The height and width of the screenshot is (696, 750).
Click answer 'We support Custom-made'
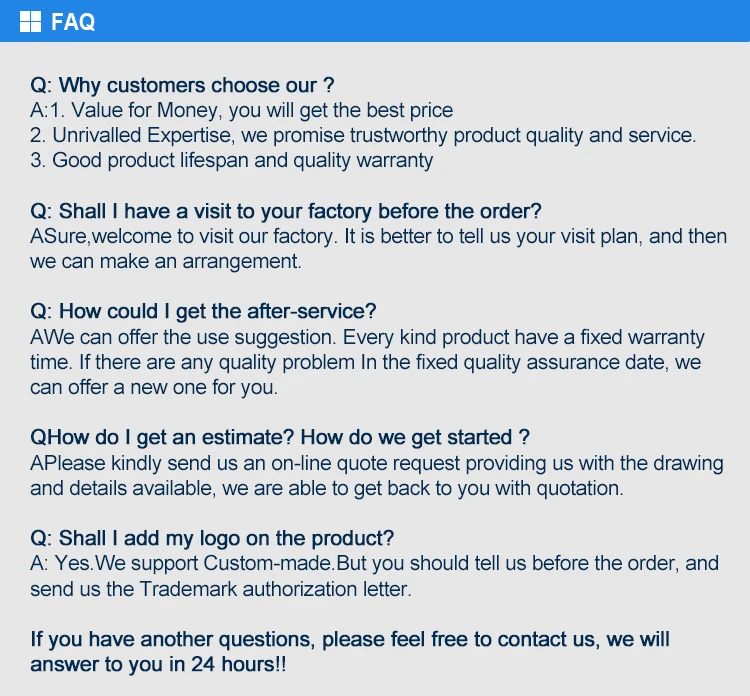coord(374,563)
